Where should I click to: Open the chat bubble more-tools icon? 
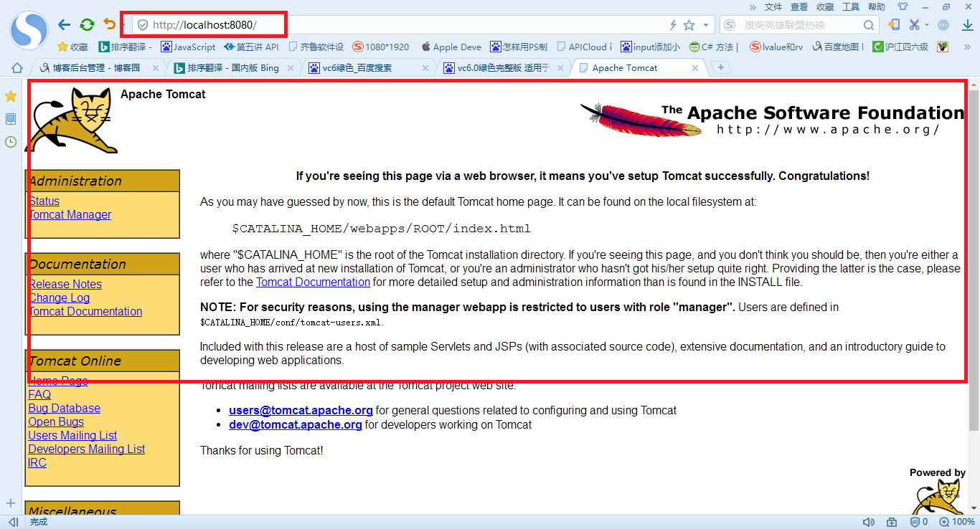(x=943, y=24)
